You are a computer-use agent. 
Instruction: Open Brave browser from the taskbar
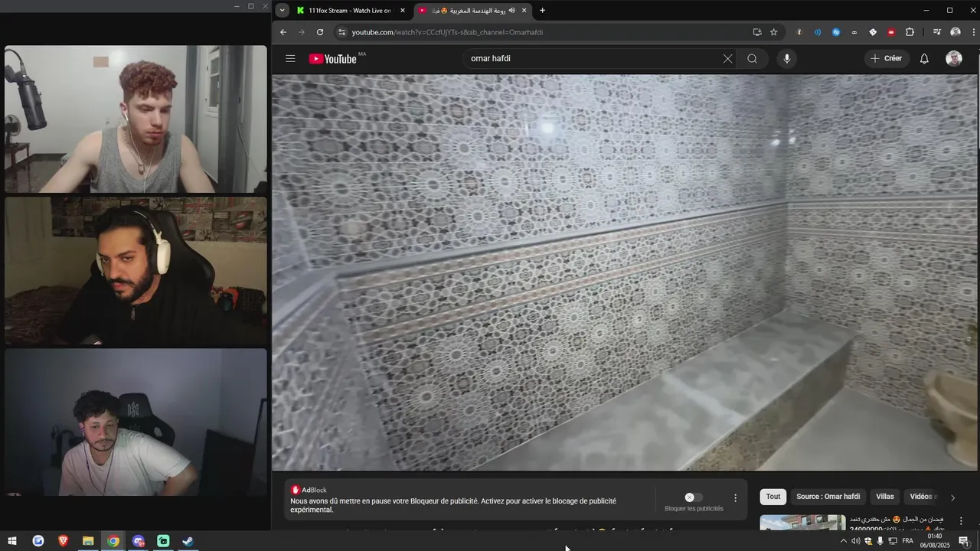tap(63, 541)
